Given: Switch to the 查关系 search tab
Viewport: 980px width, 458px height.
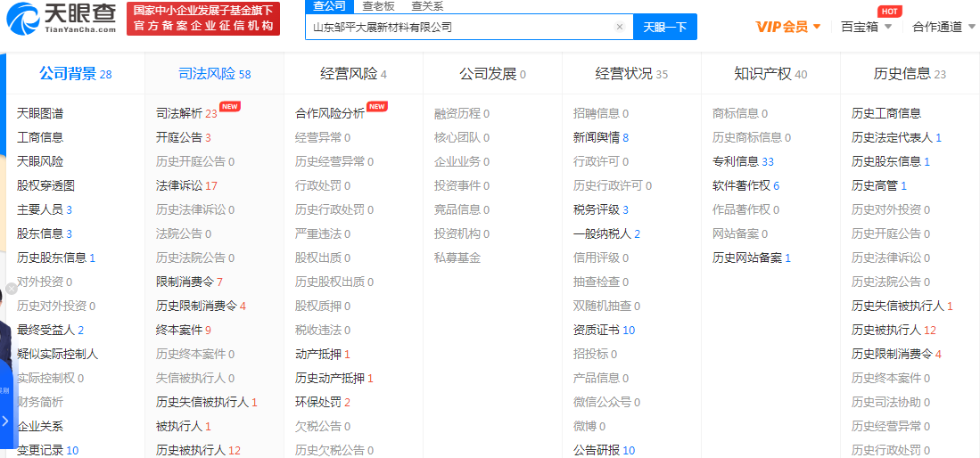Looking at the screenshot, I should coord(427,6).
